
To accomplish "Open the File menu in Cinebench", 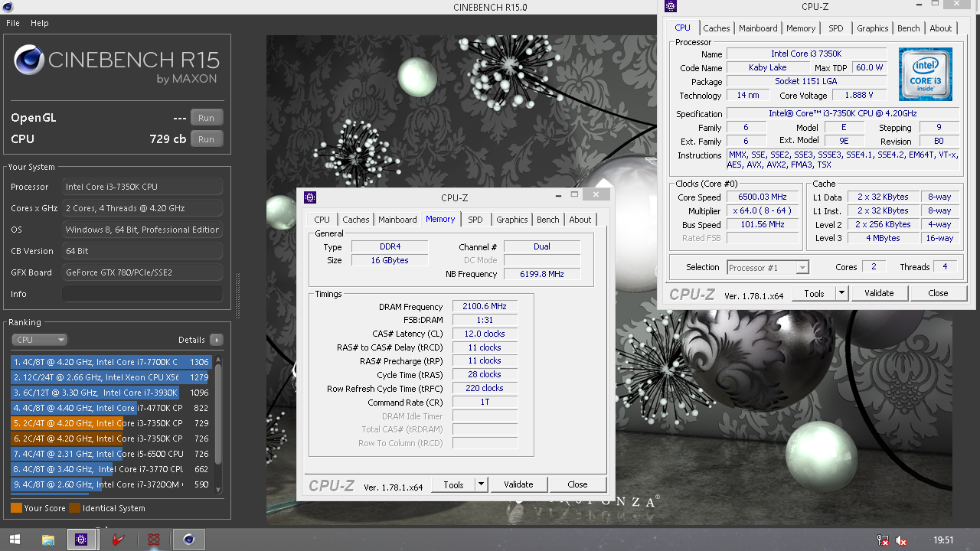I will [x=13, y=23].
